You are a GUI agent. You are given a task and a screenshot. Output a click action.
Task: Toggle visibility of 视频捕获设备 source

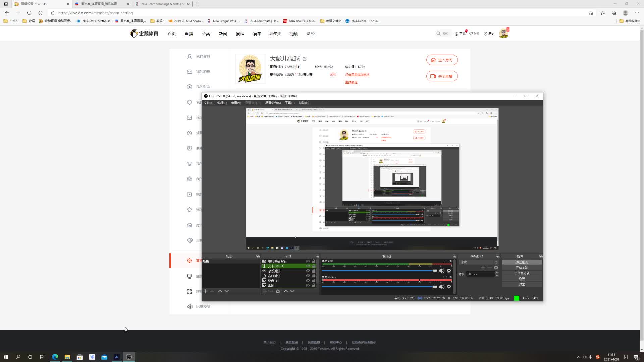point(308,261)
